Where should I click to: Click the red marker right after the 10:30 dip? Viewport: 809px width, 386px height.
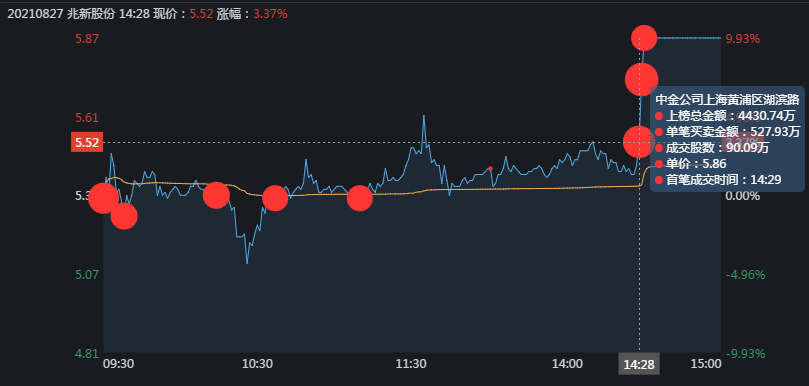tap(275, 198)
